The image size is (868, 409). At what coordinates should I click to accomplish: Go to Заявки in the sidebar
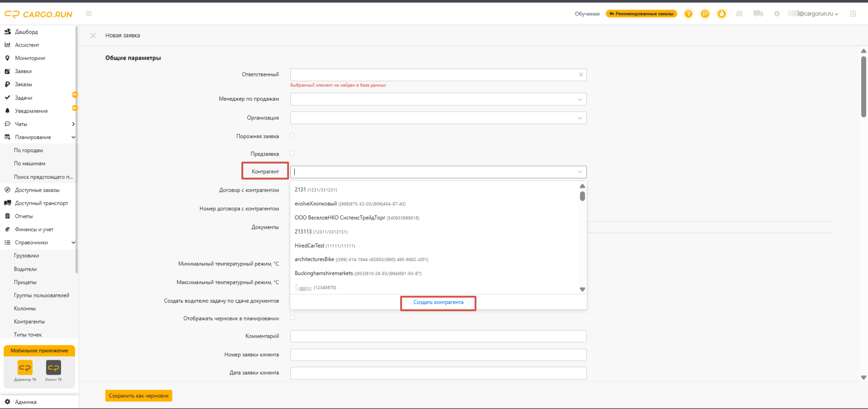tap(23, 71)
